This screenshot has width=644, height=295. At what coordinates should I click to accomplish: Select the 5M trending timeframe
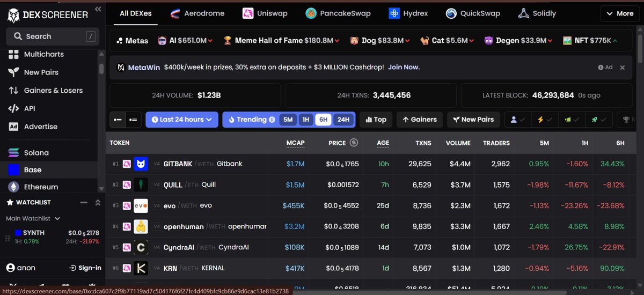coord(288,120)
